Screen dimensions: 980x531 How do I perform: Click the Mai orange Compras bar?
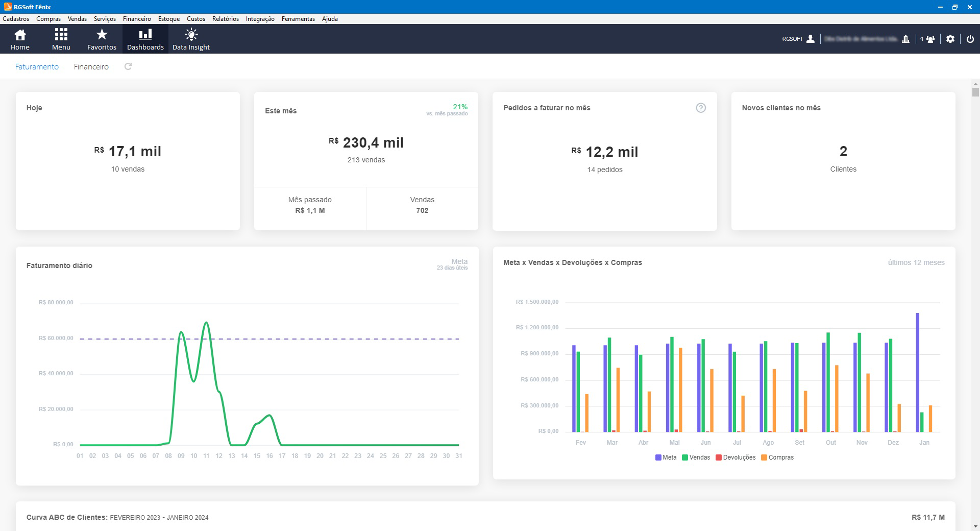pos(680,390)
